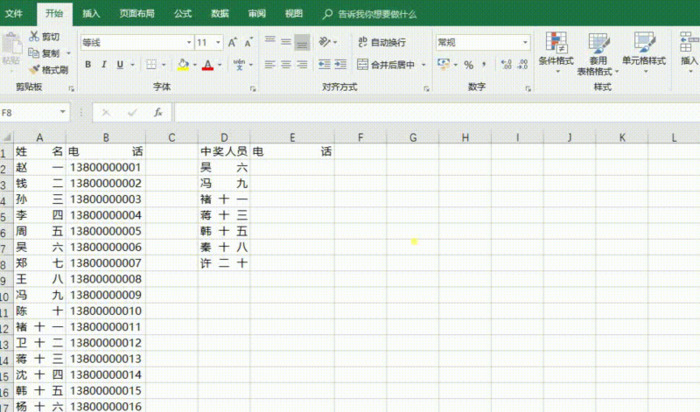
Task: Click the phonetic guide (wén) icon
Action: pos(239,64)
